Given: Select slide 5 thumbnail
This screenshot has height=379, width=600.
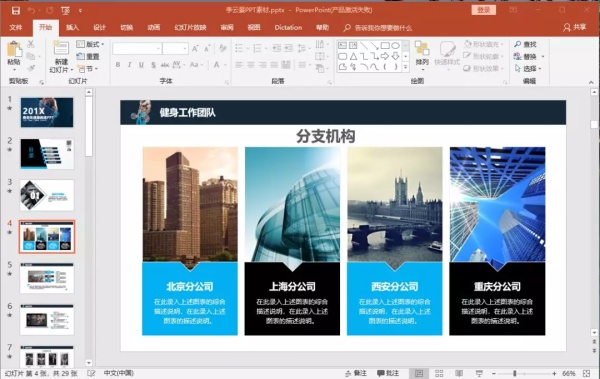Looking at the screenshot, I should [x=47, y=278].
